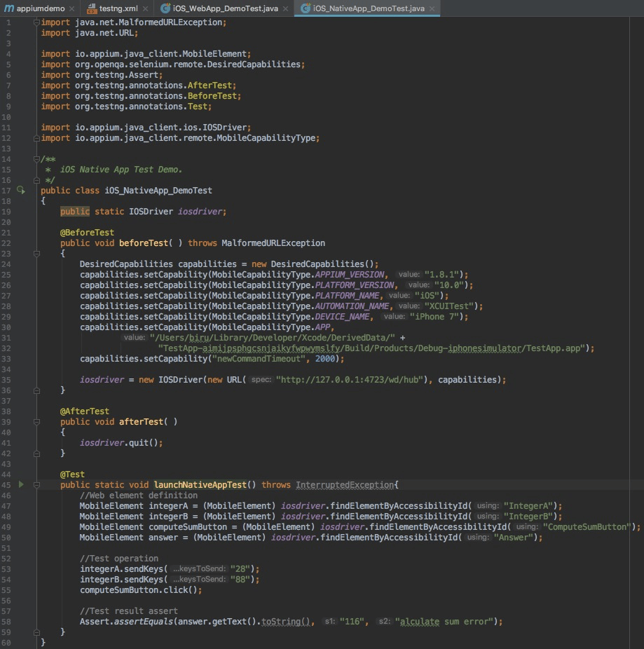Image resolution: width=644 pixels, height=649 pixels.
Task: Click run icon beside launchNativeAppTest method
Action: [x=21, y=484]
